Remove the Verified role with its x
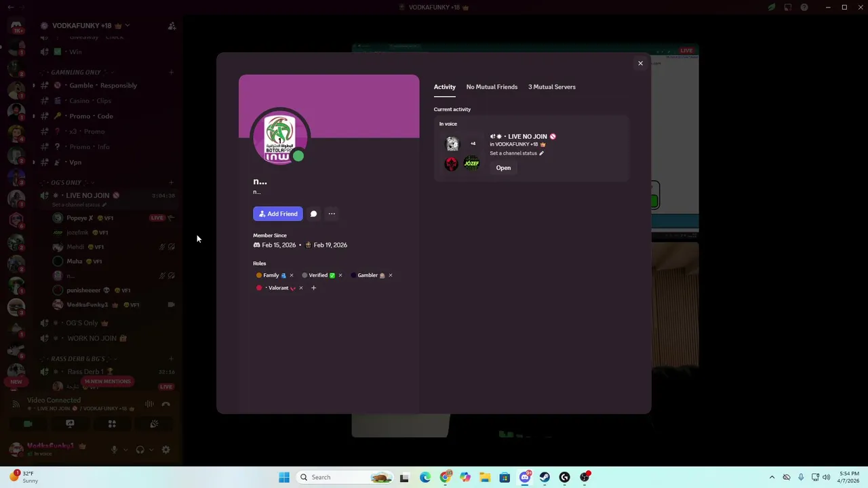 coord(340,275)
